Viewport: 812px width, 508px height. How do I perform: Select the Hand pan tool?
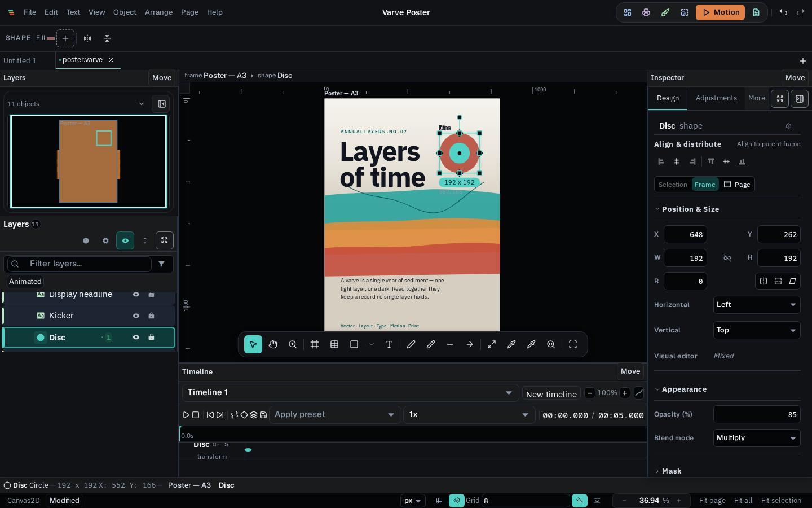pyautogui.click(x=273, y=344)
